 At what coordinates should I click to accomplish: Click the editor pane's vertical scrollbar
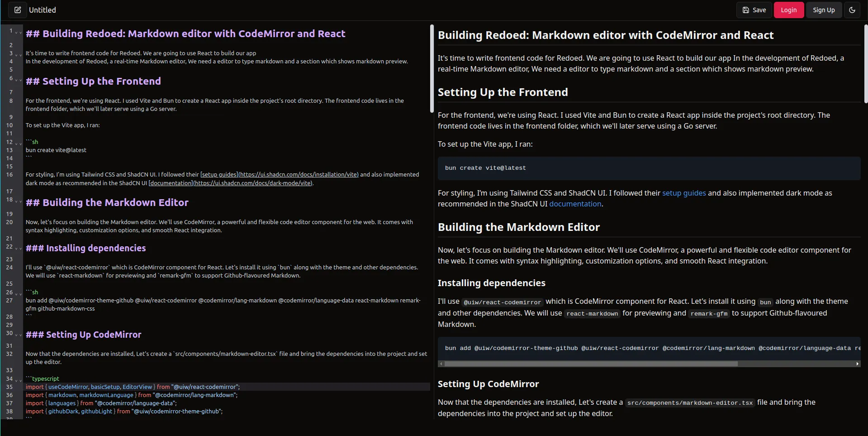(432, 68)
